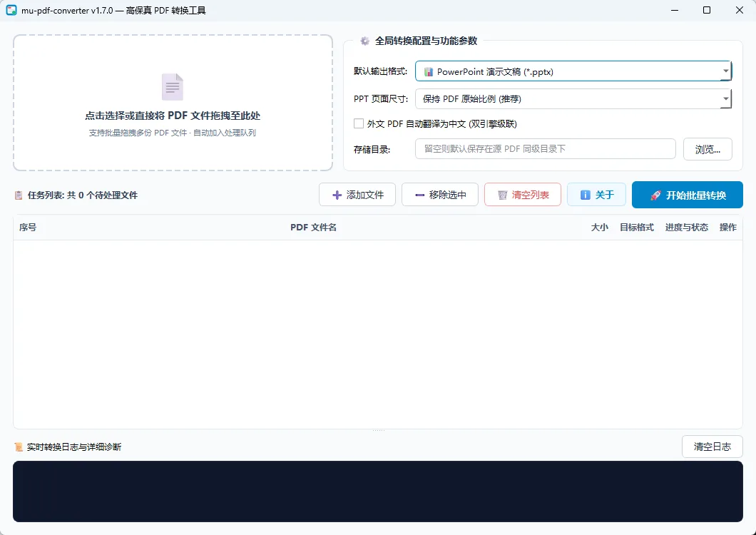Viewport: 756px width, 535px height.
Task: Click the dark log output console area
Action: (378, 491)
